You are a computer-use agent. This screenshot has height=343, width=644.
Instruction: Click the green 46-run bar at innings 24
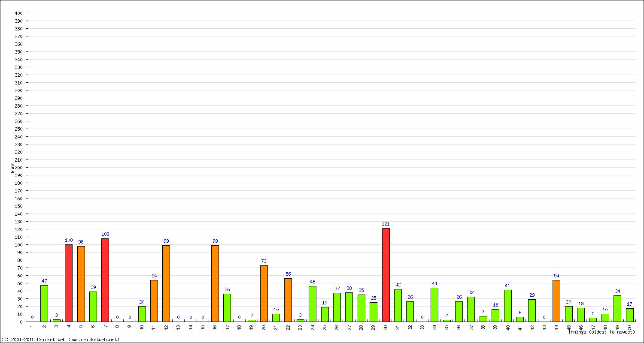click(x=313, y=304)
